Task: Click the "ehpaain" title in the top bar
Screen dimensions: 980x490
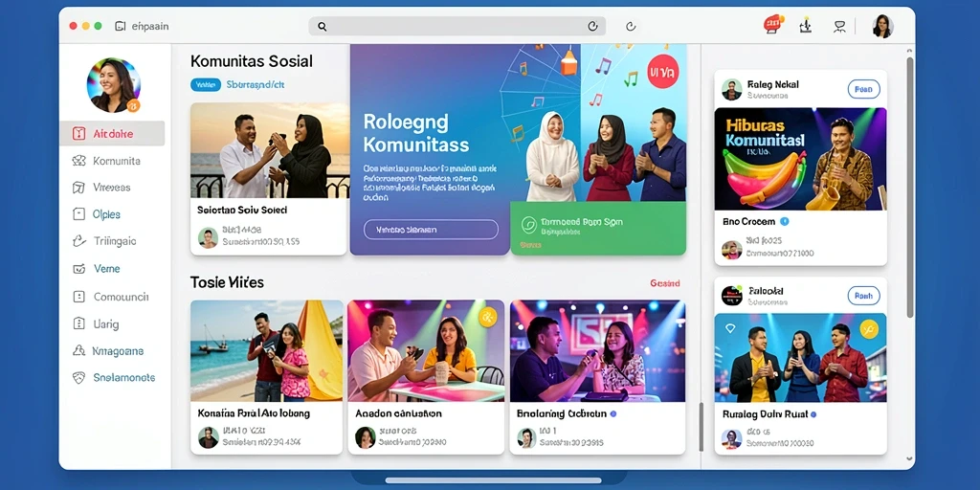Action: click(x=150, y=26)
